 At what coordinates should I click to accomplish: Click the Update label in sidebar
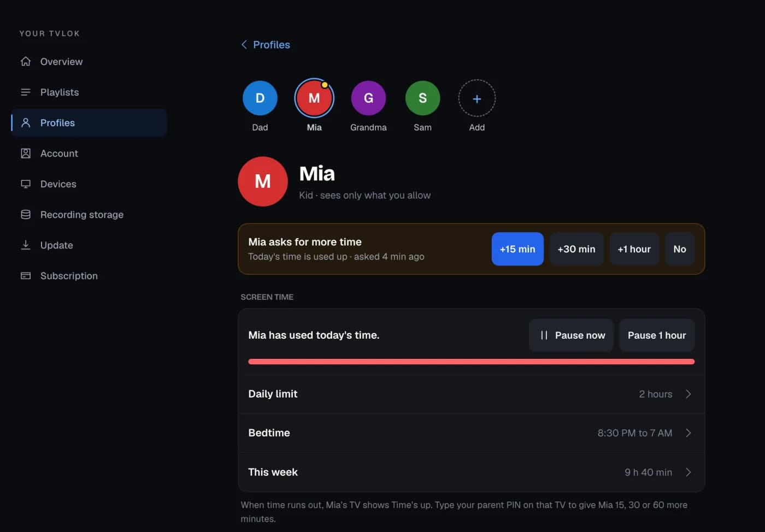[x=57, y=245]
